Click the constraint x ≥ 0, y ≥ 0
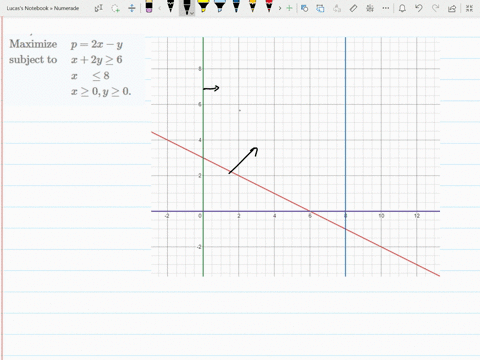The height and width of the screenshot is (360, 480). (x=101, y=91)
